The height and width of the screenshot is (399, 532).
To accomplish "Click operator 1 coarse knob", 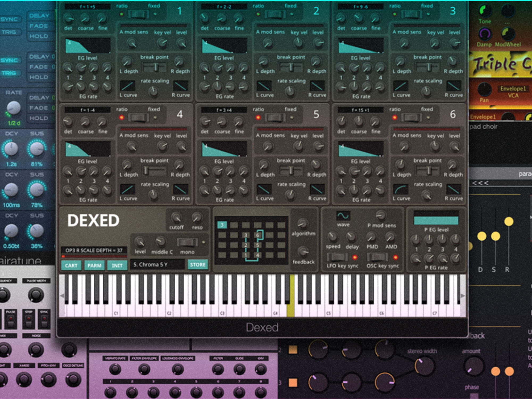I will pos(85,18).
